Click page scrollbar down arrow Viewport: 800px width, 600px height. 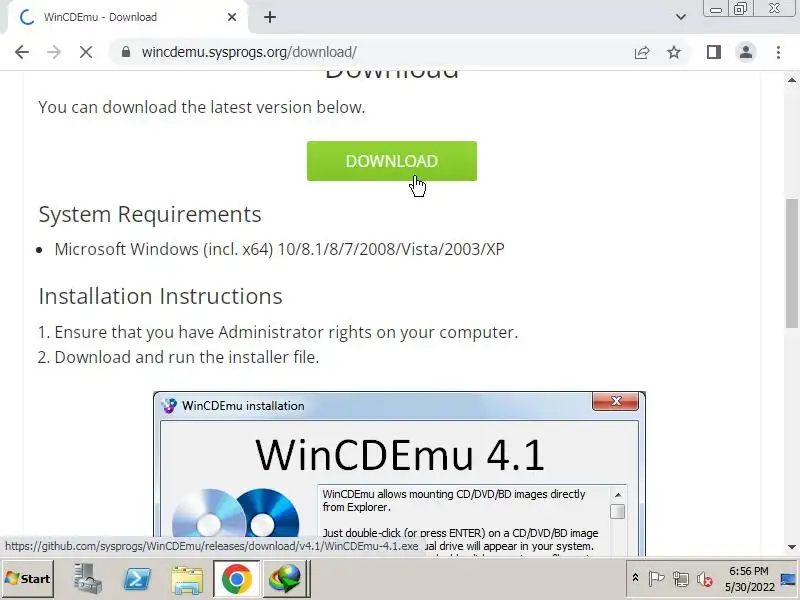pos(791,547)
